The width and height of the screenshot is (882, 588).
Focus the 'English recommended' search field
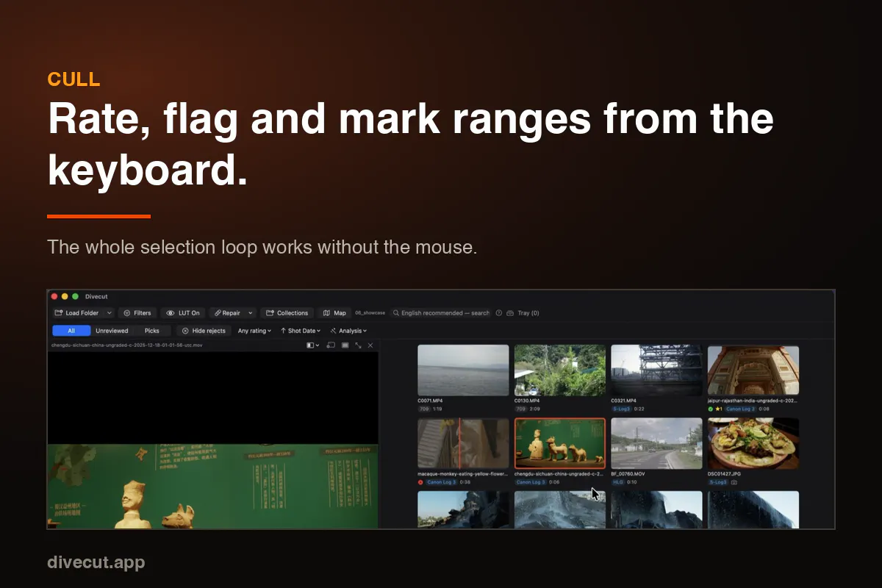pyautogui.click(x=441, y=312)
